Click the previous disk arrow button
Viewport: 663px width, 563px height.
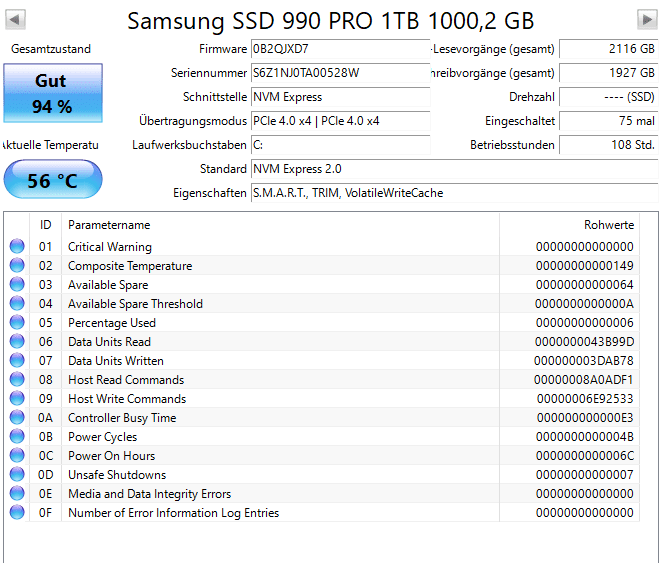16,20
